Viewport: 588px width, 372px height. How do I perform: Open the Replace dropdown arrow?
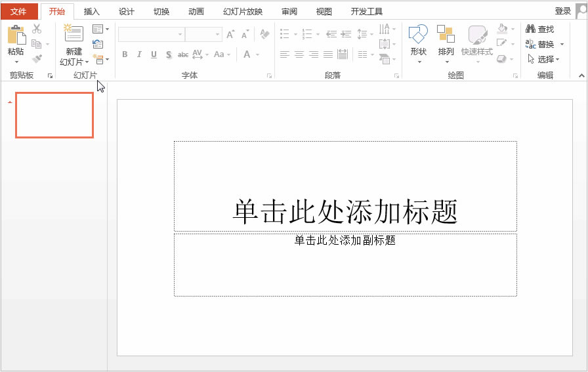coord(562,44)
